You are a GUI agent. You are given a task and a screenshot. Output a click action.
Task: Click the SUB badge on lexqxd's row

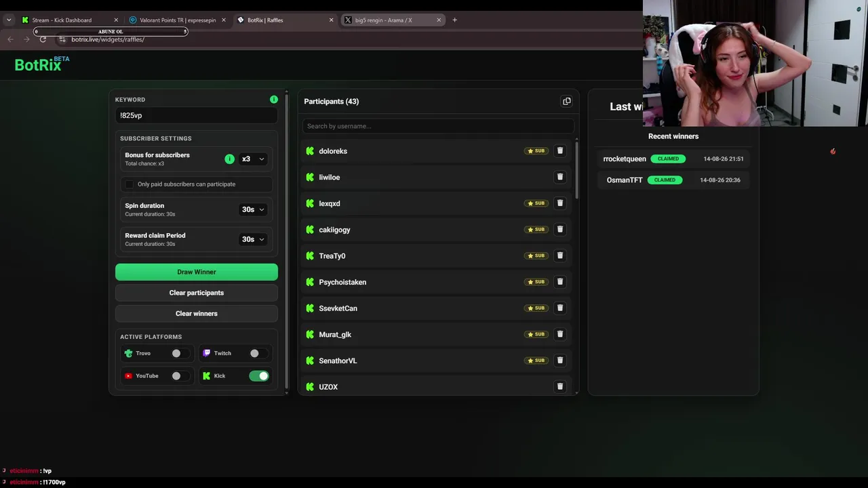(x=536, y=203)
